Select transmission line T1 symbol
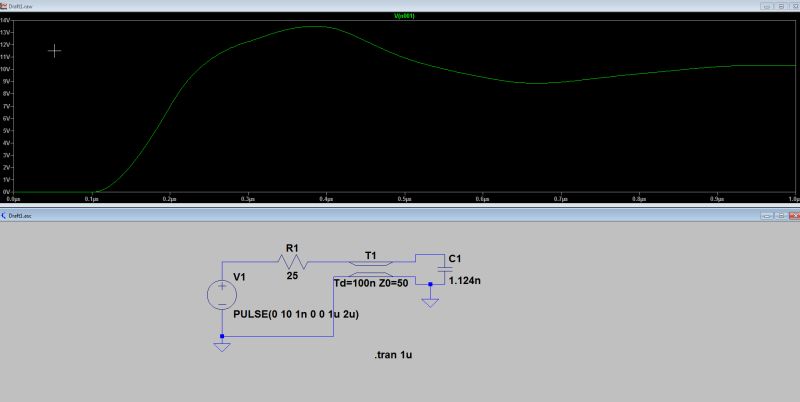 [x=370, y=269]
